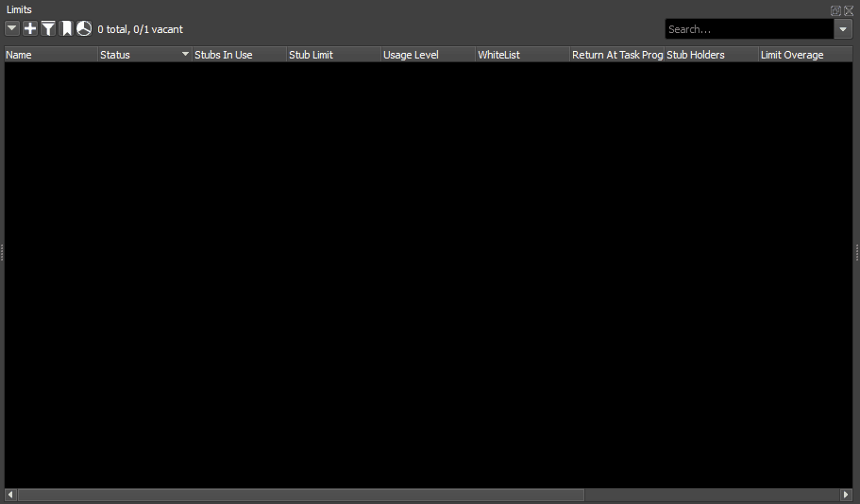Screen dimensions: 860x504
Task: Toggle the filter funnel icon
Action: (x=48, y=28)
